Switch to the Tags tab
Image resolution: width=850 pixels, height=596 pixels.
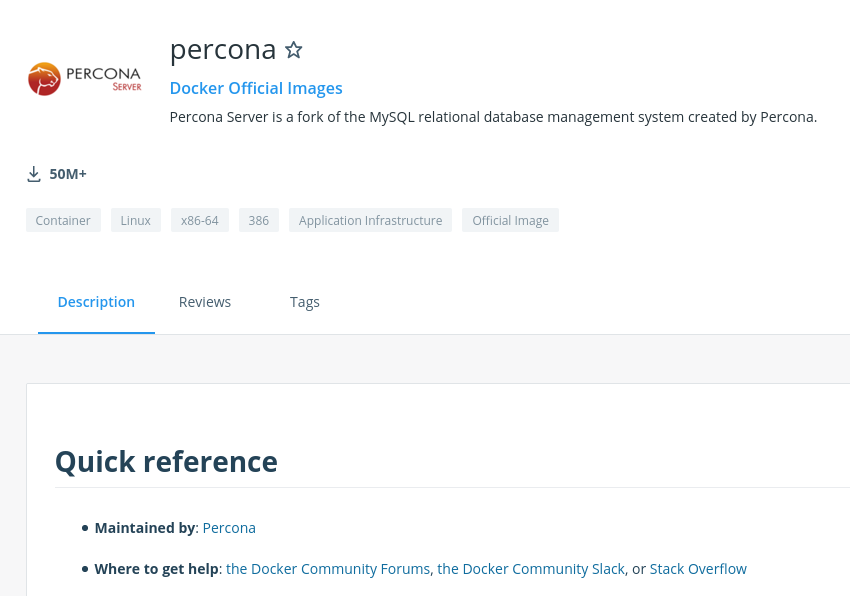pos(305,302)
